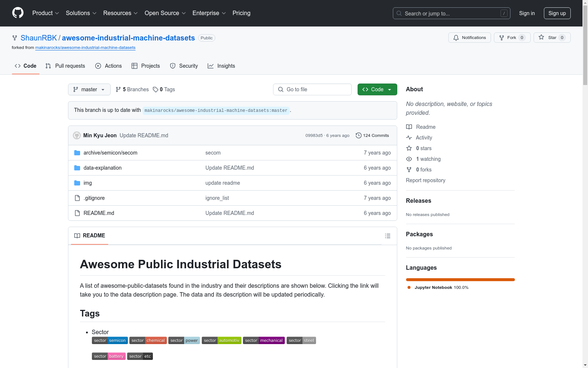This screenshot has width=588, height=368.
Task: Click the fork icon beside 0 forks
Action: point(409,170)
